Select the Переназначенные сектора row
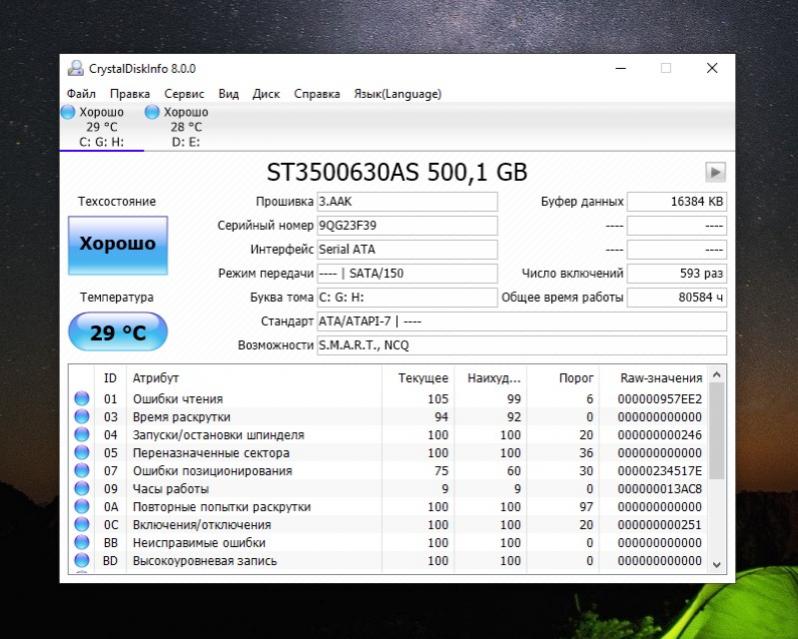798x639 pixels. coord(389,452)
